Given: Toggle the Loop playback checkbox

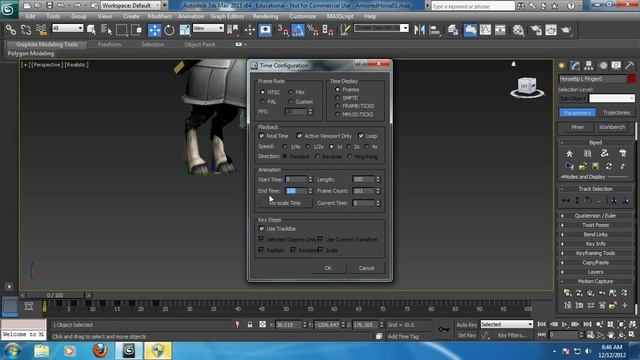Looking at the screenshot, I should (x=361, y=136).
